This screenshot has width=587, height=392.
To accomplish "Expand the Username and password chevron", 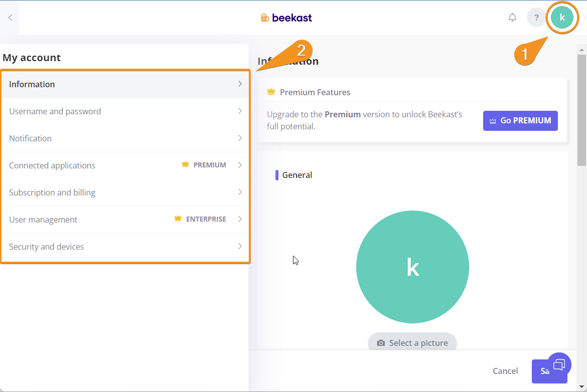I will tap(240, 111).
